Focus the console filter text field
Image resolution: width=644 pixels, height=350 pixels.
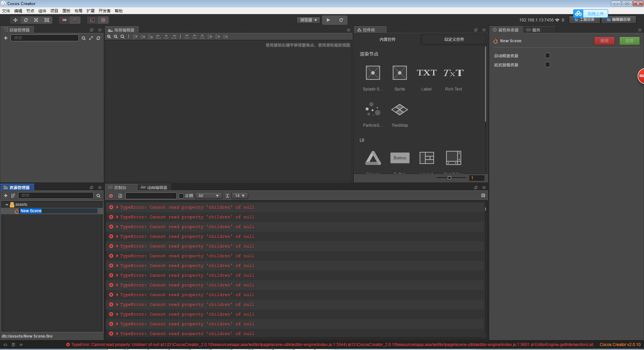(151, 196)
